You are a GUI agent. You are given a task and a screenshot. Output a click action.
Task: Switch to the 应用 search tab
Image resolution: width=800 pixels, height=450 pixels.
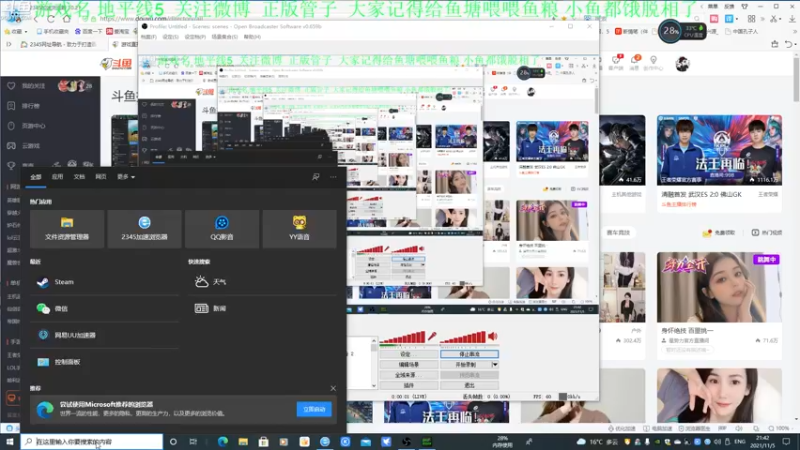57,177
